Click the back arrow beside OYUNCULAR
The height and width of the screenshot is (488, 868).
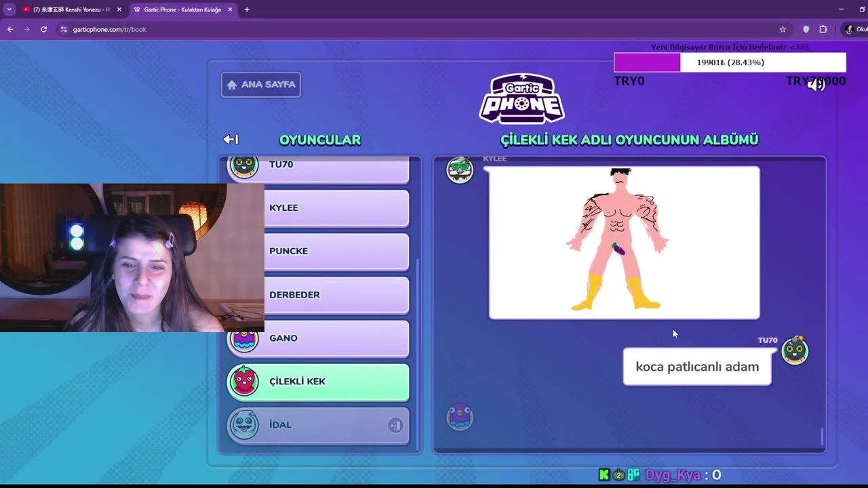(231, 139)
